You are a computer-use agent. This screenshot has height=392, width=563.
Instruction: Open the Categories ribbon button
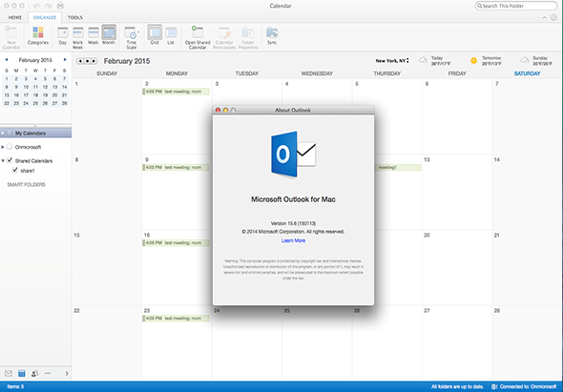pos(38,35)
